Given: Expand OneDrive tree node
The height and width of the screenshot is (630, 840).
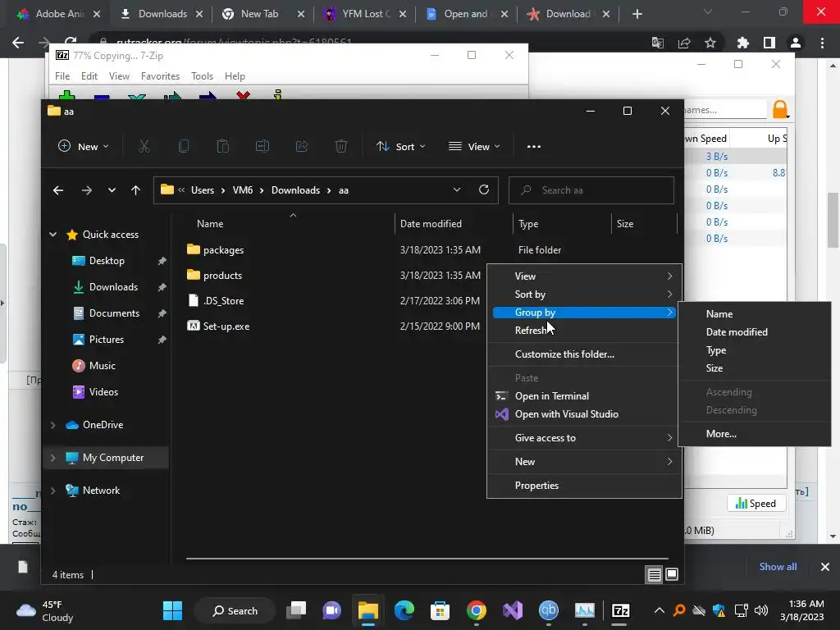Looking at the screenshot, I should click(53, 425).
